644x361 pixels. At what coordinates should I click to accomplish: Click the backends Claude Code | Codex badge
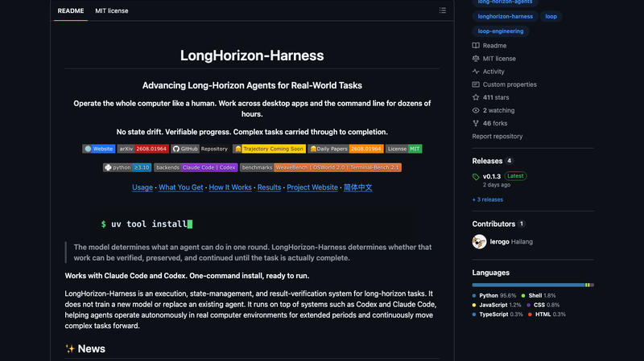196,167
